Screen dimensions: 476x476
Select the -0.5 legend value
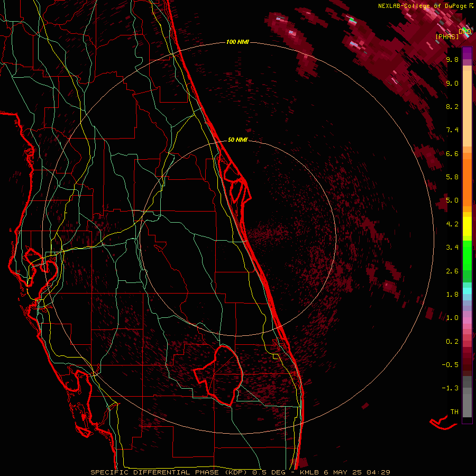[x=450, y=365]
